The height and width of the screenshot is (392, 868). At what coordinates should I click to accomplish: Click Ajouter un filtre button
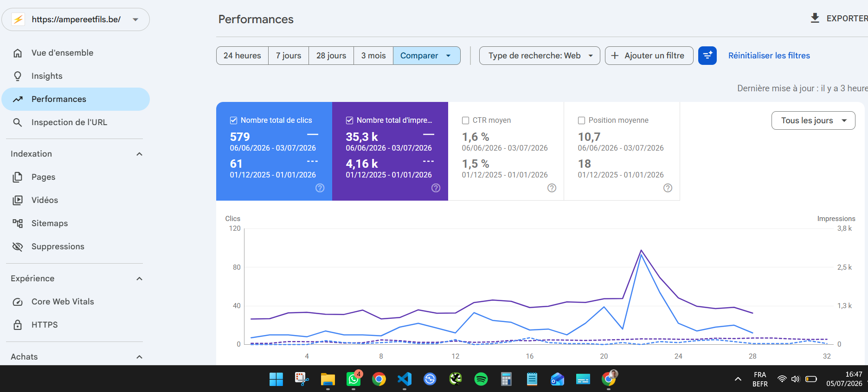(649, 56)
